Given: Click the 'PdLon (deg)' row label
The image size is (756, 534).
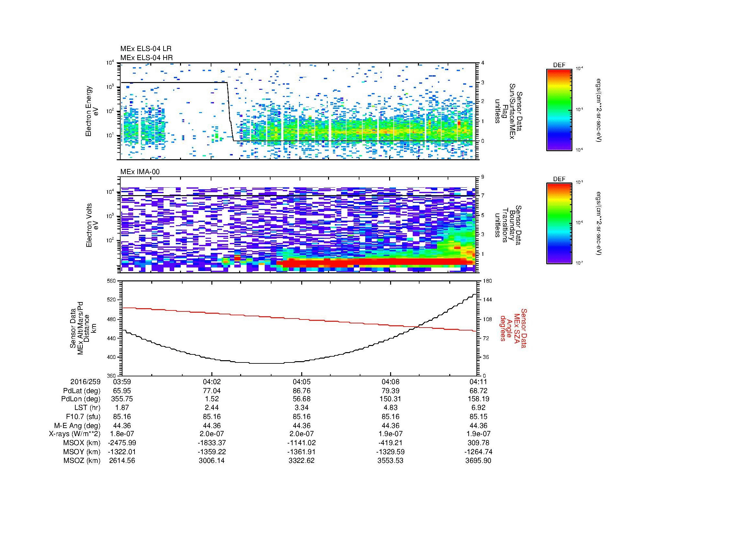Looking at the screenshot, I should (x=81, y=399).
